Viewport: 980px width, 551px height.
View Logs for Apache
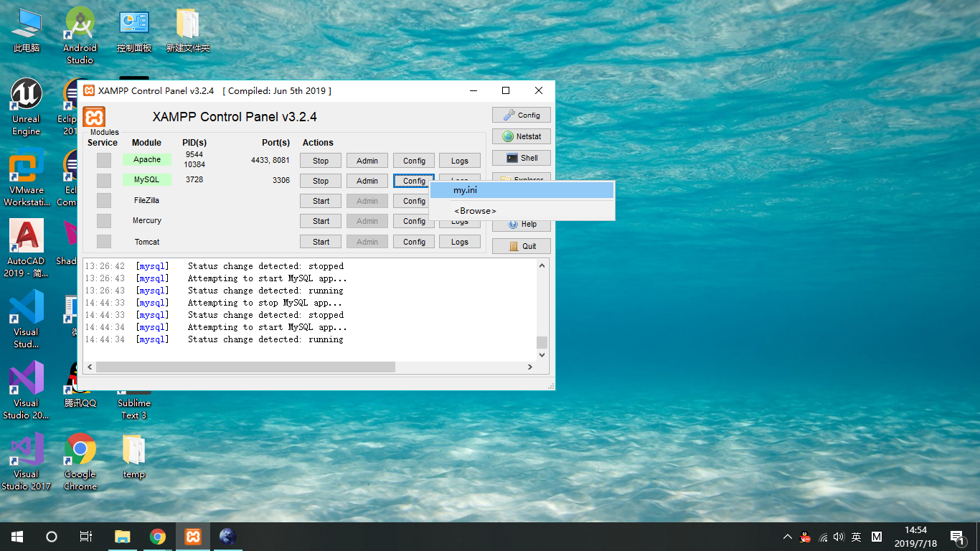click(x=459, y=160)
